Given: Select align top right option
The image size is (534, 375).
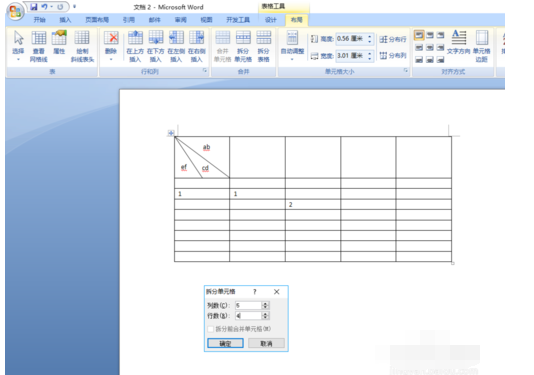Looking at the screenshot, I should pos(440,35).
